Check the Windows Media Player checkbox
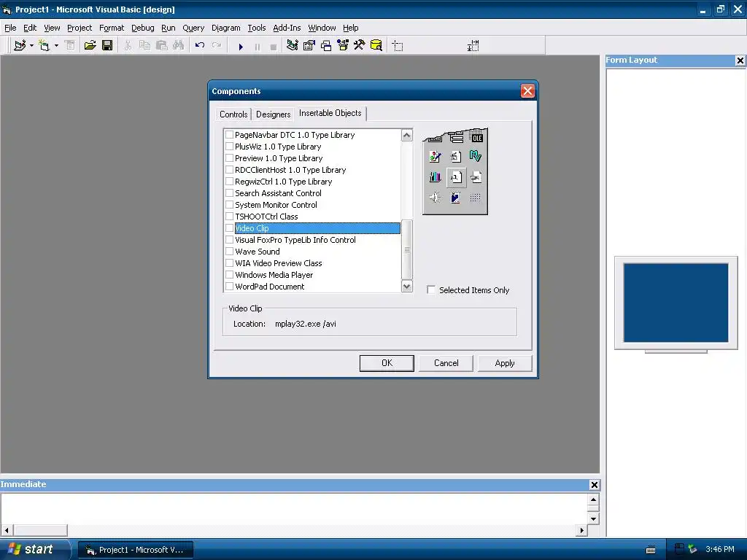The height and width of the screenshot is (560, 747). 229,275
